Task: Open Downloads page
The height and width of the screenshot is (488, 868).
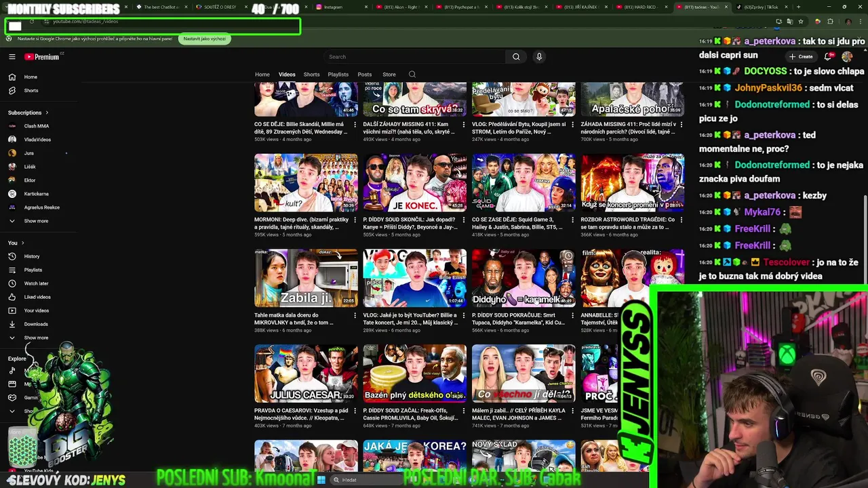Action: tap(36, 324)
